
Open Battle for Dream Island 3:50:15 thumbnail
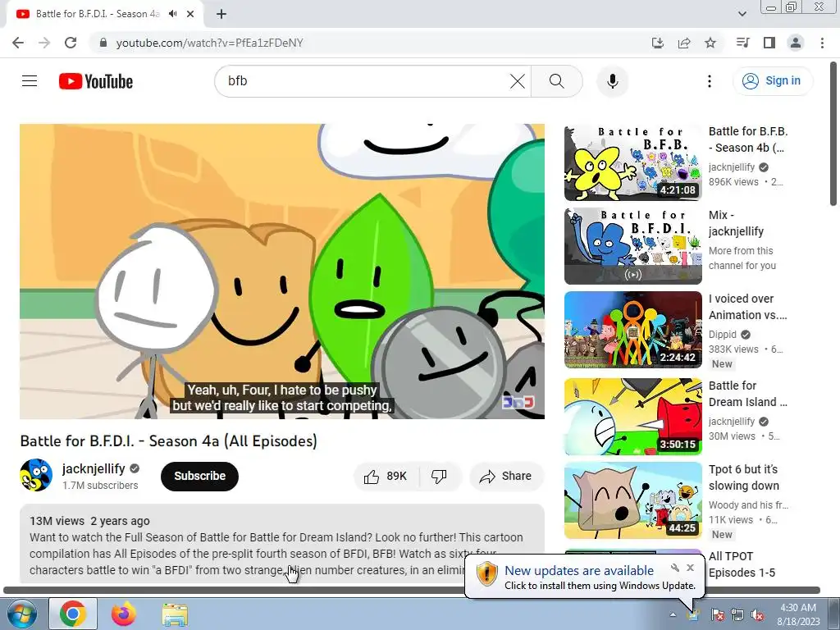[x=632, y=417]
